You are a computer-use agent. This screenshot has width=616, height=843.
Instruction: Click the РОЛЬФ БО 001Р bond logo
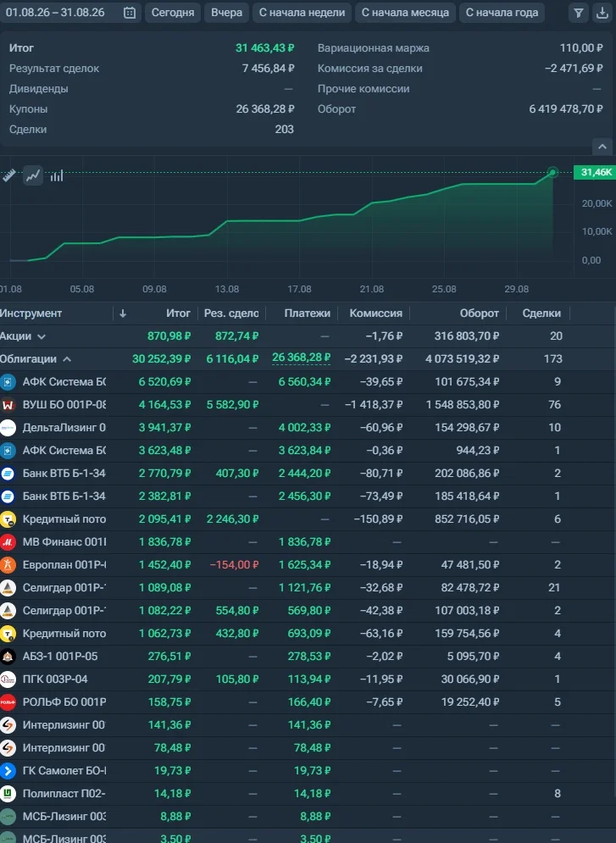point(8,702)
